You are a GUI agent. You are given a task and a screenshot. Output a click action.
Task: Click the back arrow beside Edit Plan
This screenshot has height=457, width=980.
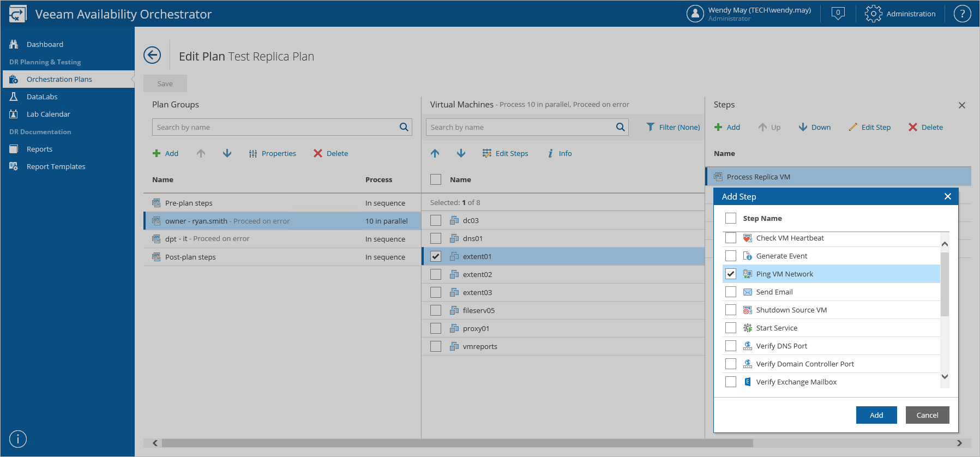pyautogui.click(x=152, y=55)
